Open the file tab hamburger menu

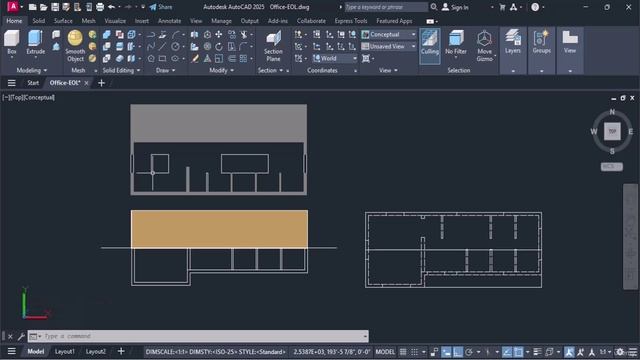coord(12,83)
